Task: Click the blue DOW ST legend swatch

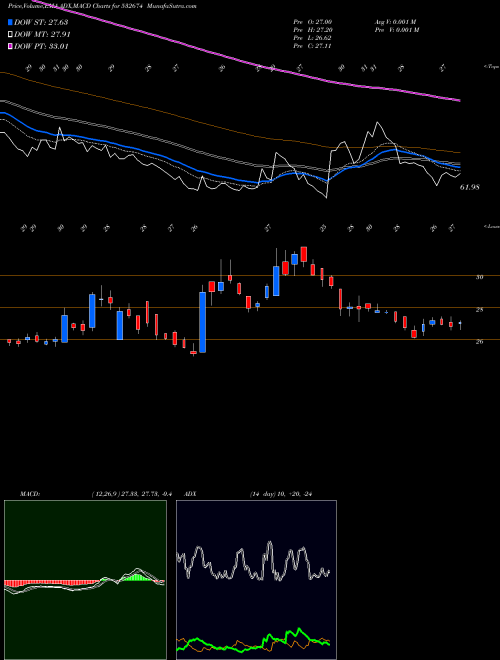Action: [10, 22]
